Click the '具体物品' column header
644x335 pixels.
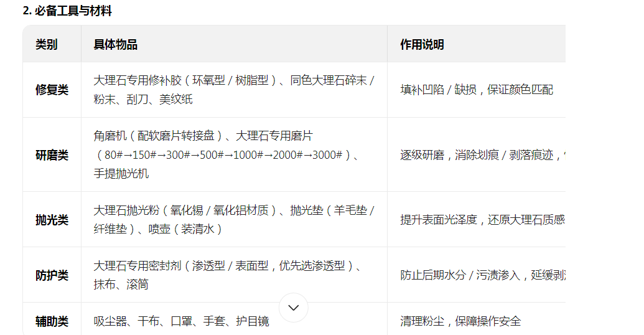point(116,44)
